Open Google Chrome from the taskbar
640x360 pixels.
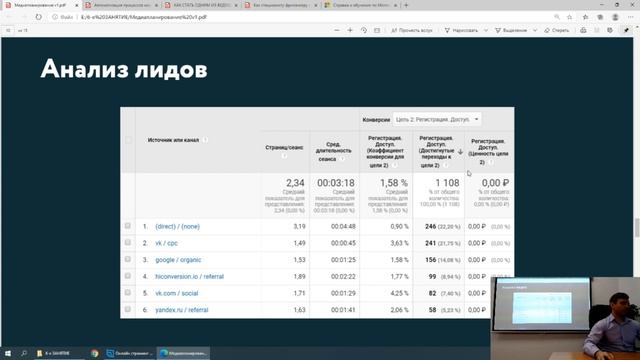95,353
